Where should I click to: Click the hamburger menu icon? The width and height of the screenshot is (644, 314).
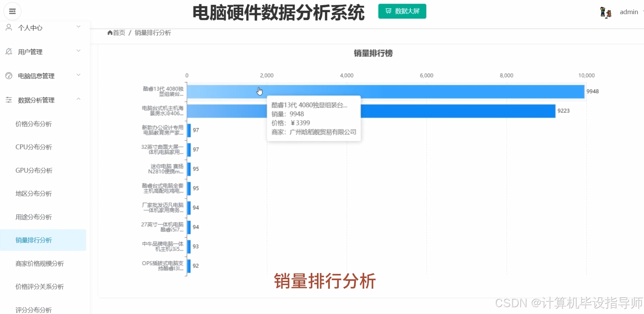12,11
